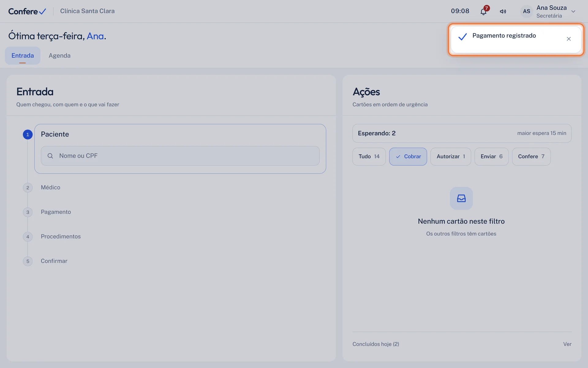This screenshot has height=368, width=588.
Task: Open the Esperando: 2 waiting bar
Action: (x=462, y=133)
